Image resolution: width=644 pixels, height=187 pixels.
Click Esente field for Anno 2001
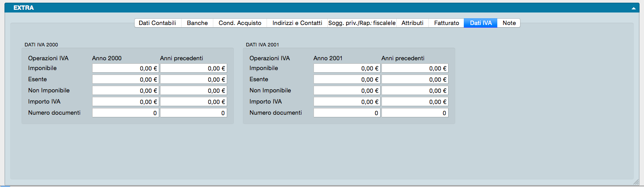pos(347,79)
